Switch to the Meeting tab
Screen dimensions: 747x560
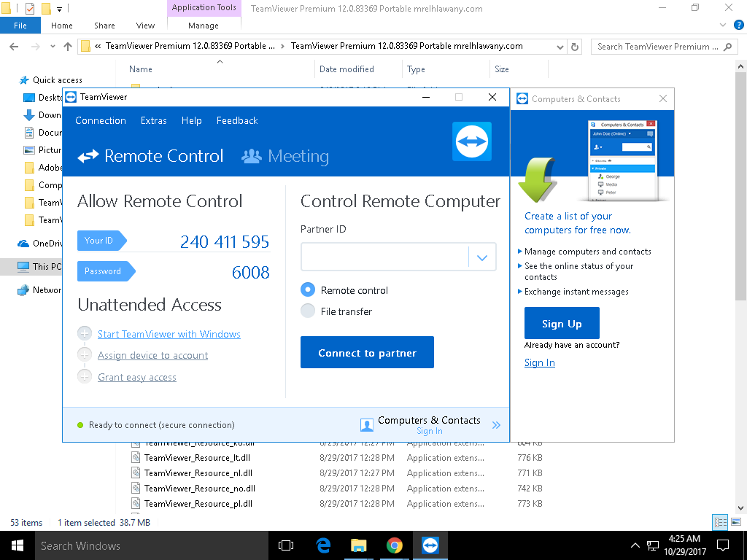(x=285, y=156)
